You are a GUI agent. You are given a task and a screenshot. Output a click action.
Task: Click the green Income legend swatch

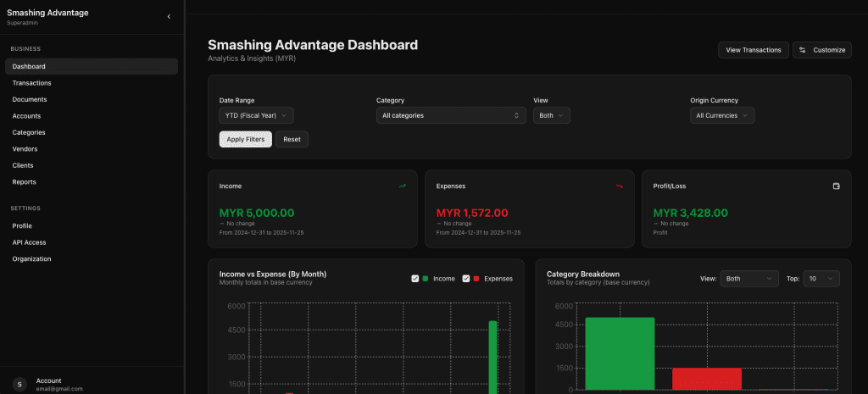pyautogui.click(x=426, y=279)
